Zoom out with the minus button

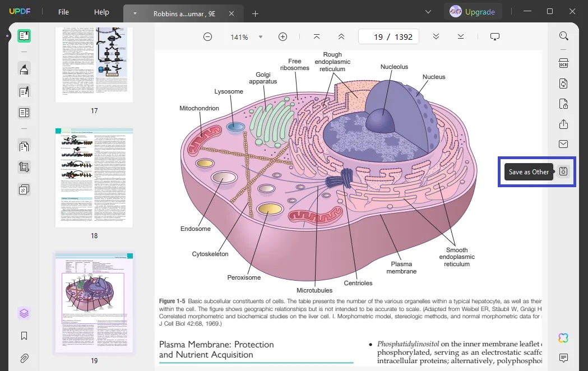[x=208, y=37]
